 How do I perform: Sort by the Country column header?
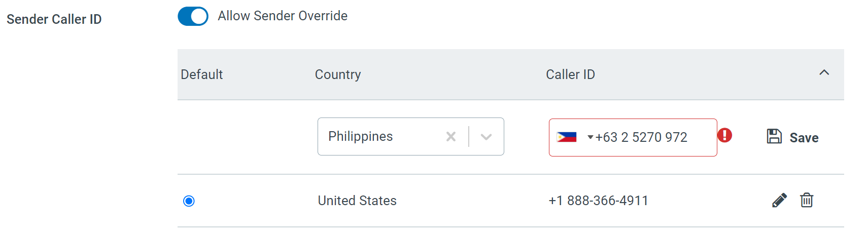[x=338, y=74]
